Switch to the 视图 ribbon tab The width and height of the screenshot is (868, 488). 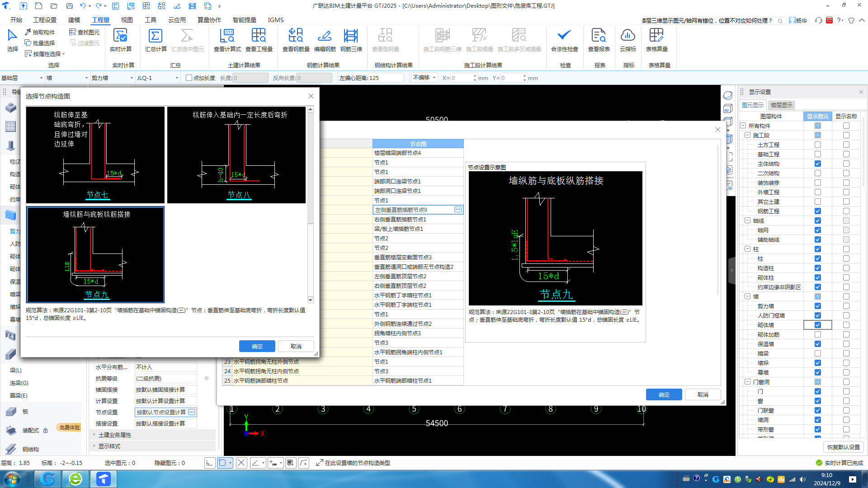(x=127, y=20)
